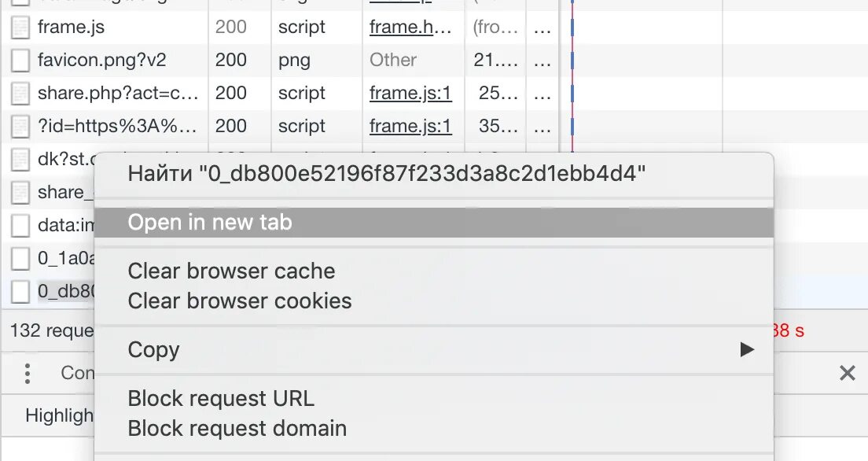Expand the Copy submenu arrow
868x461 pixels.
coord(747,349)
